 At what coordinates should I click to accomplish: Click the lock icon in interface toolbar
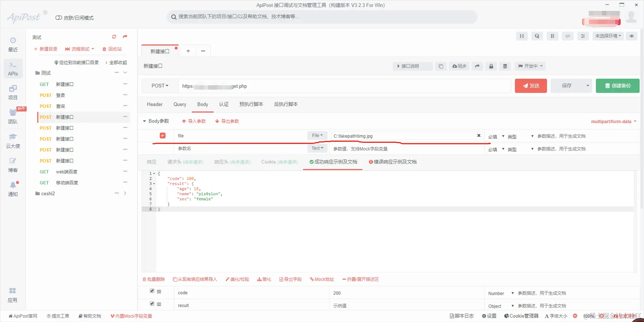491,66
